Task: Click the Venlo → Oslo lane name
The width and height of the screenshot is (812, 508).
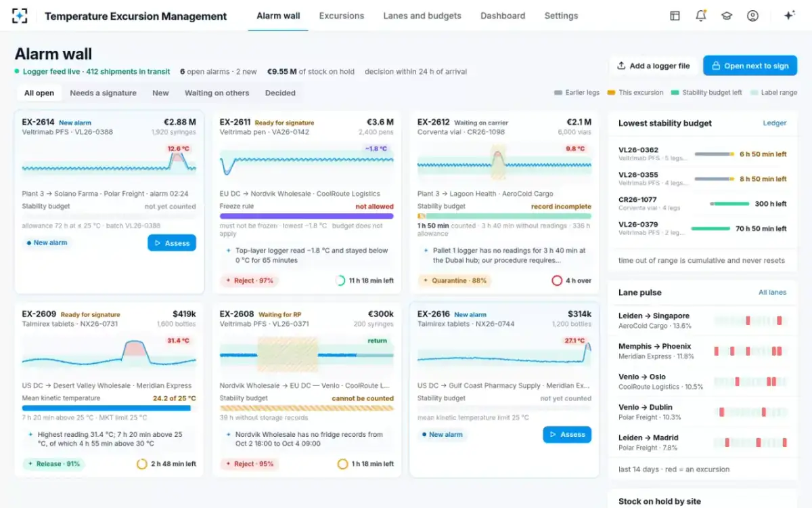Action: point(641,377)
